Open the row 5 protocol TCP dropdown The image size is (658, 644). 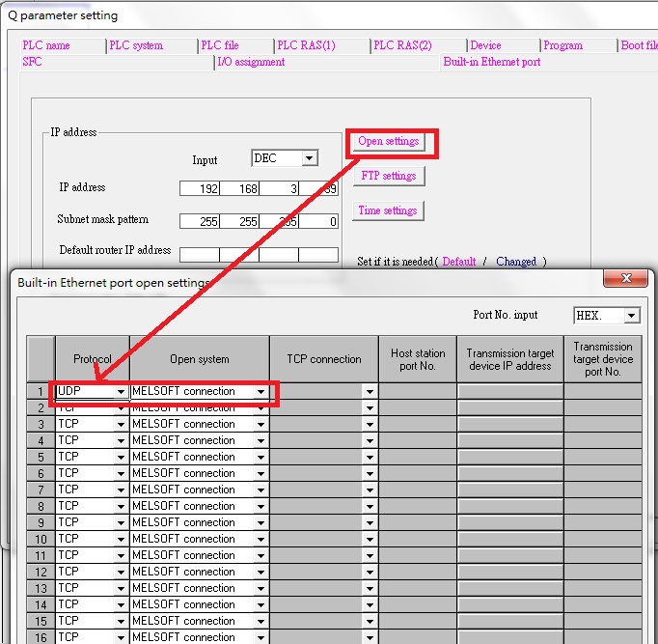(121, 458)
